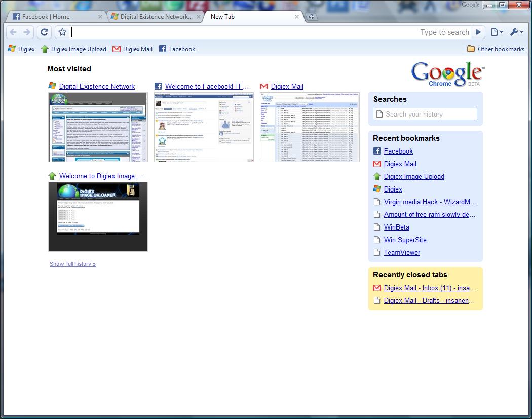Open the Welcome to Digiex Image most-visited link

click(x=101, y=176)
